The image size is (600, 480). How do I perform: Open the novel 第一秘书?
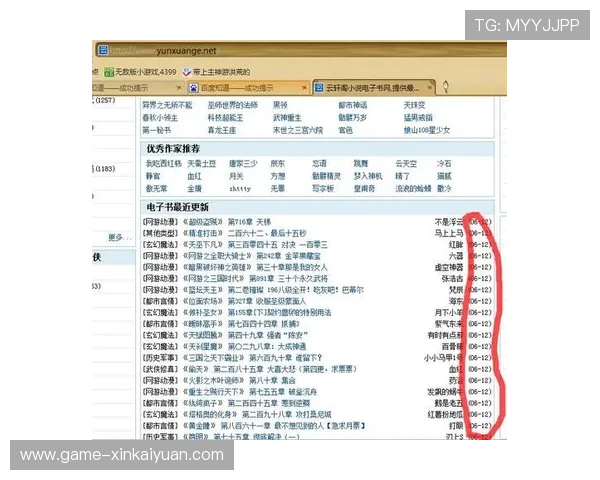click(x=157, y=131)
